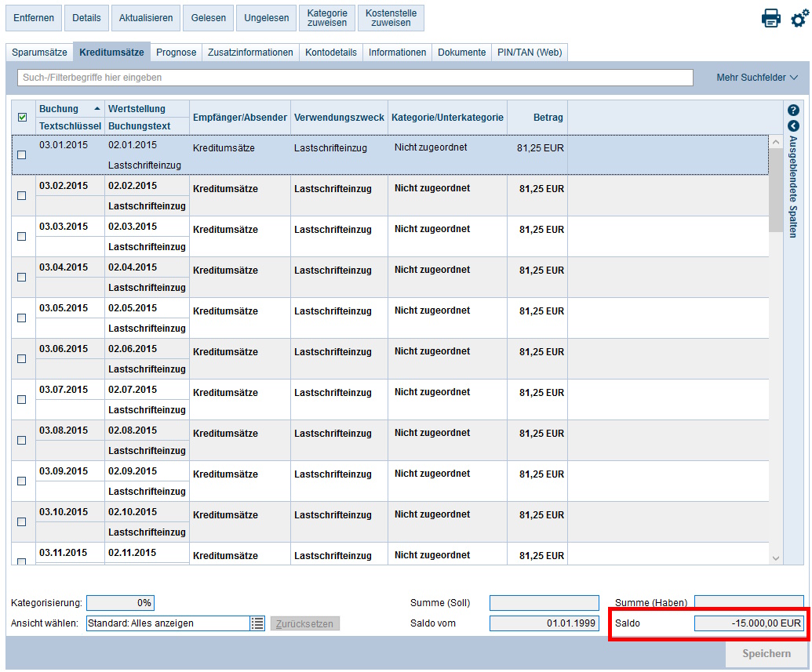Click the Entfernen button

point(34,18)
